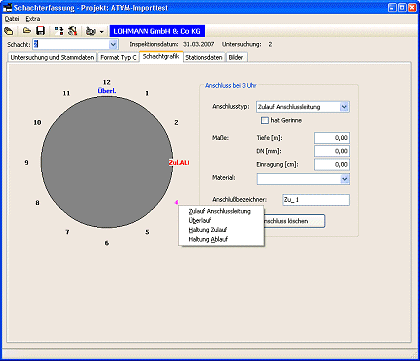Screen dimensions: 420x361
Task: Open the Bilder tab
Action: [x=236, y=57]
